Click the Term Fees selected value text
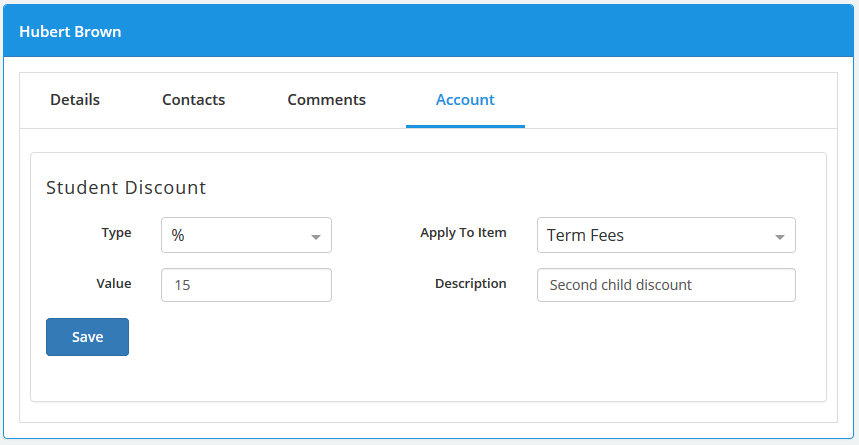 586,236
